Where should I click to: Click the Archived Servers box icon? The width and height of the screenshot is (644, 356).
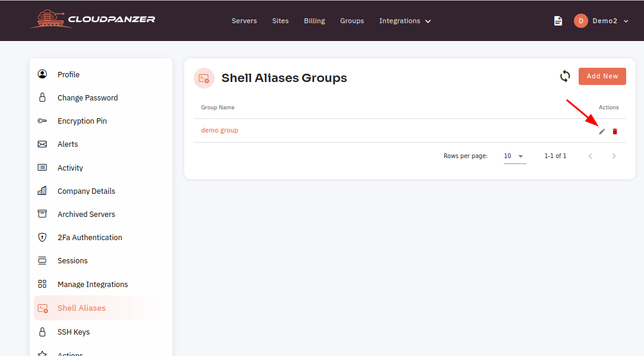point(42,214)
